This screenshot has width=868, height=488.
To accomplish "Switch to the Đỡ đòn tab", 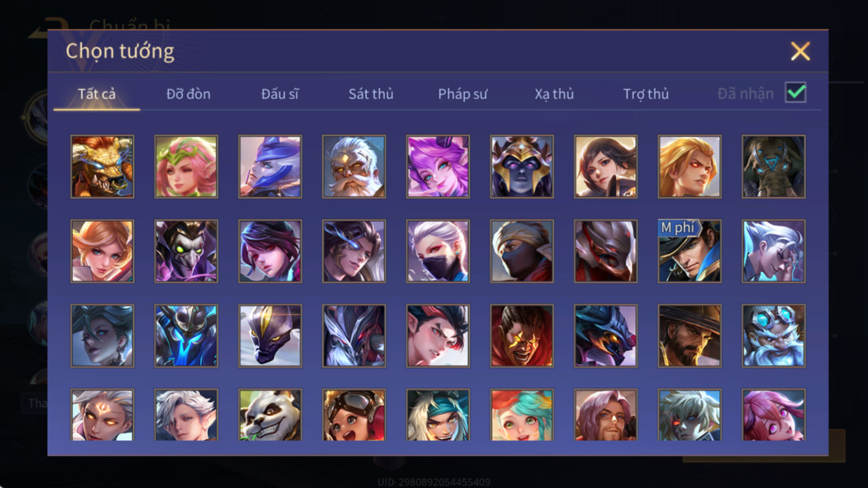I will pos(188,94).
